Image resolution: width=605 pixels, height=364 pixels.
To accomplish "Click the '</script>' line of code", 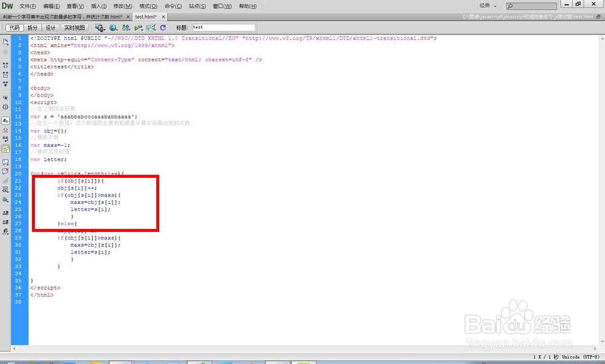I will click(x=45, y=288).
